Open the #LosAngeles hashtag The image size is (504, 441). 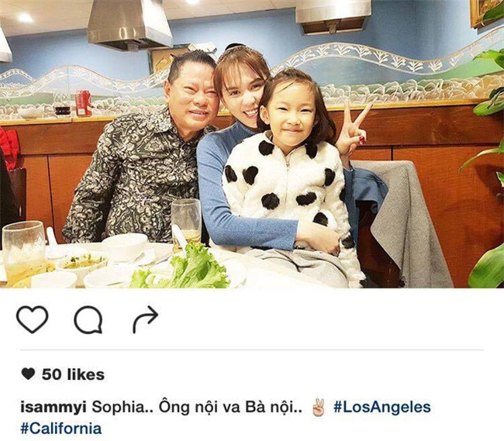381,408
